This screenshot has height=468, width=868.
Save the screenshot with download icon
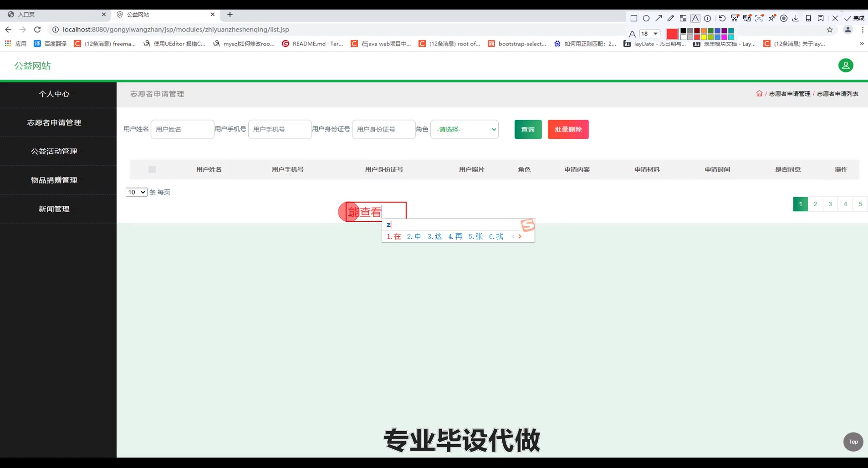click(796, 18)
